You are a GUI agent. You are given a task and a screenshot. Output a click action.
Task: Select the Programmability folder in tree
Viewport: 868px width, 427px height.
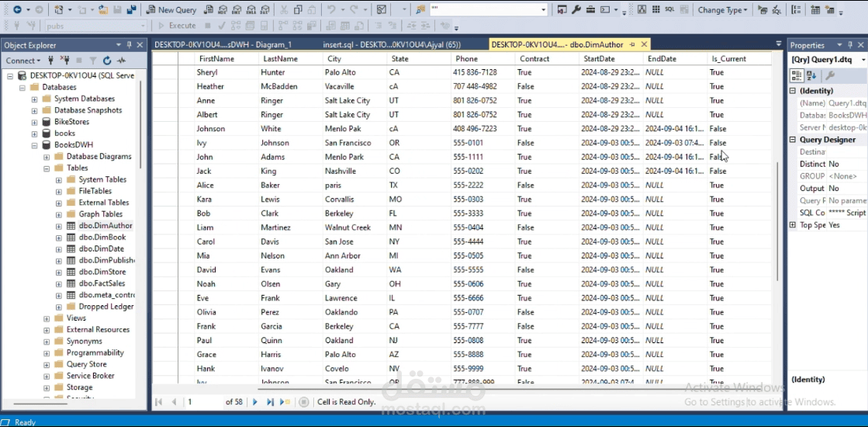point(95,352)
